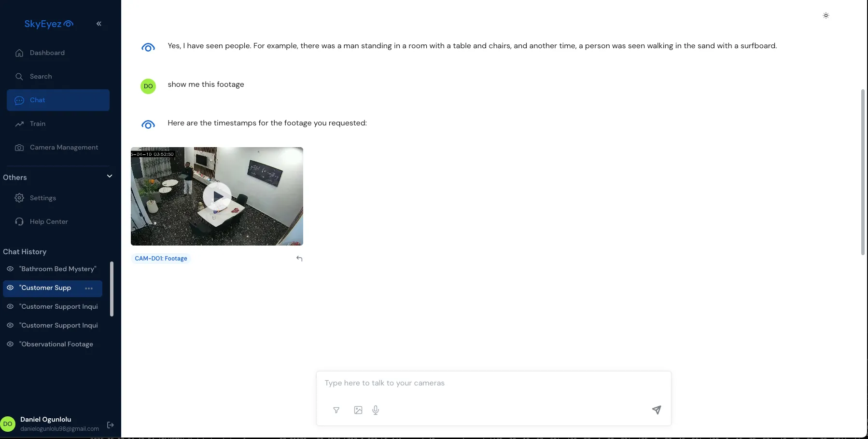
Task: Log out using the exit icon
Action: (111, 425)
